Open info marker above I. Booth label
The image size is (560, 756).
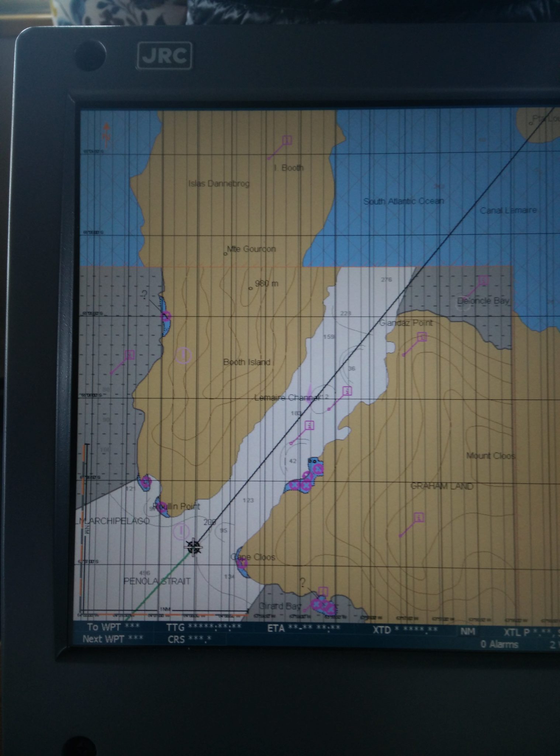[x=287, y=141]
